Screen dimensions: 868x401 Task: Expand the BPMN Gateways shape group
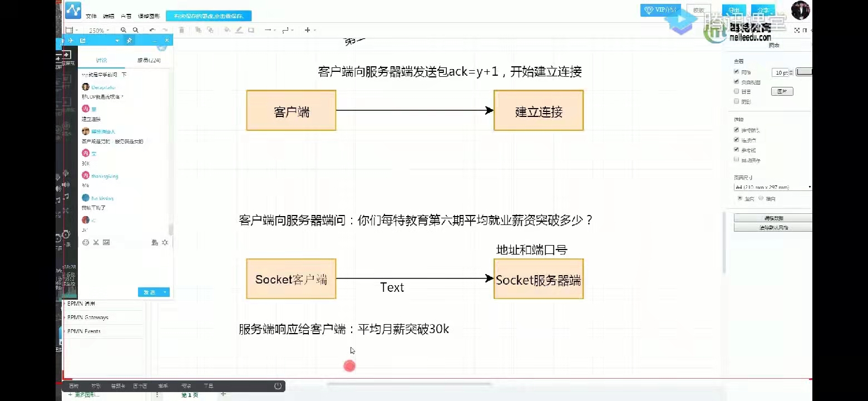click(x=88, y=317)
